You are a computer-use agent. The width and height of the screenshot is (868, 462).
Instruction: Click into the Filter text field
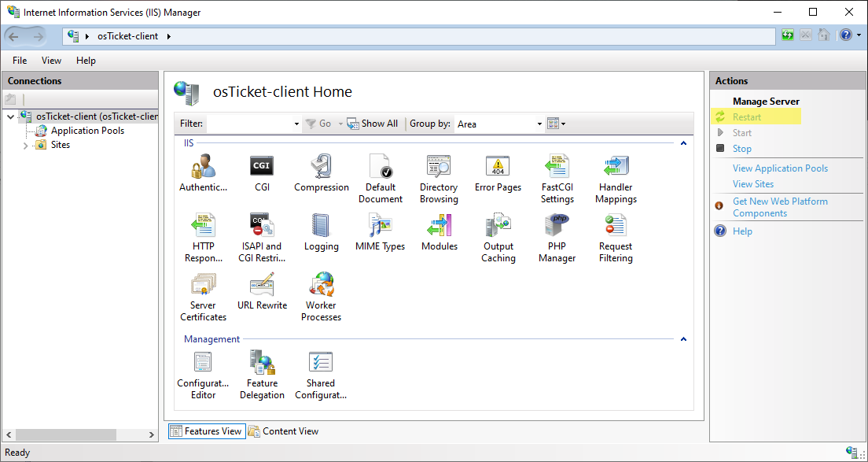(249, 124)
